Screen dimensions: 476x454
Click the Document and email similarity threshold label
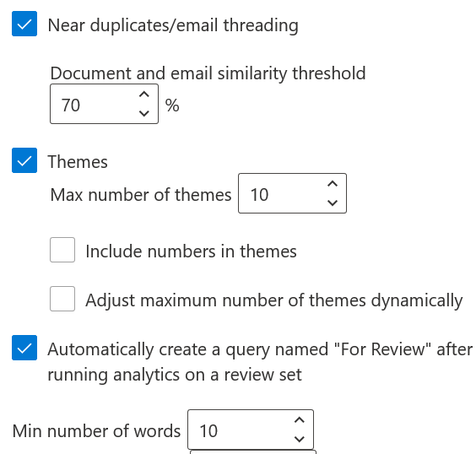[x=208, y=73]
